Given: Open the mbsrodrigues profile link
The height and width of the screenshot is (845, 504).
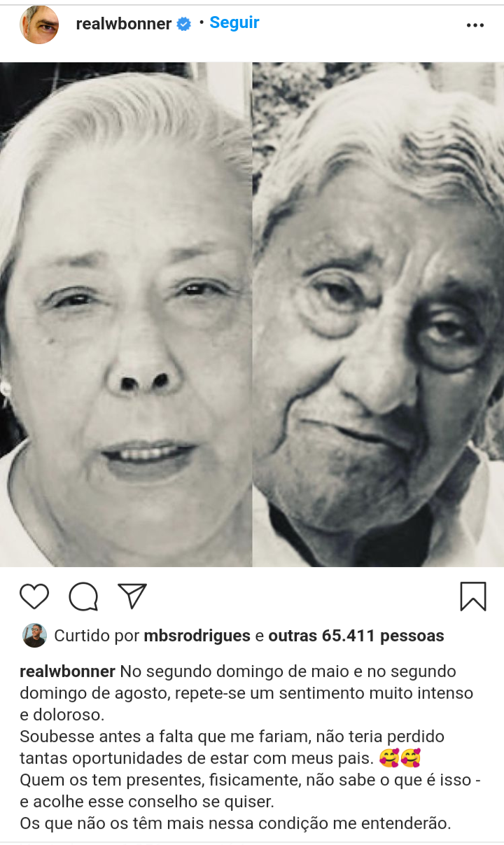Looking at the screenshot, I should [197, 636].
